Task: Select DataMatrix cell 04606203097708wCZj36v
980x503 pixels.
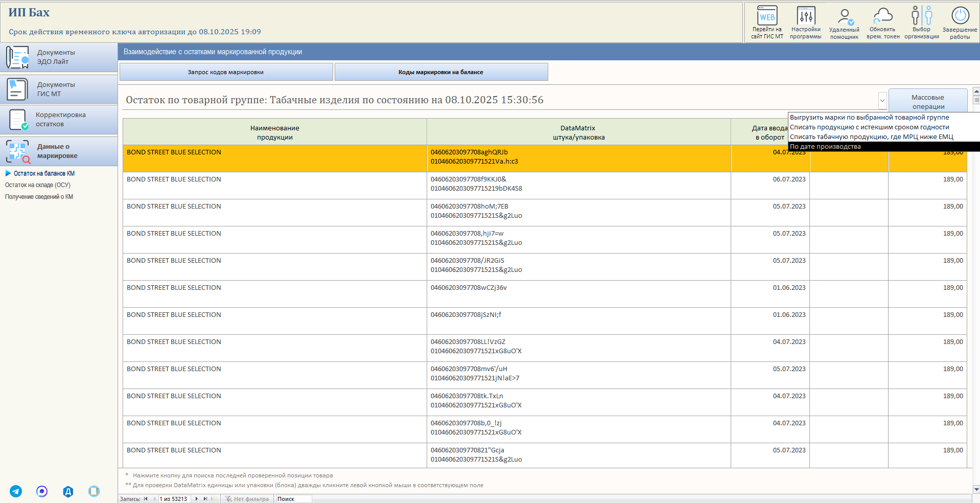Action: point(579,294)
